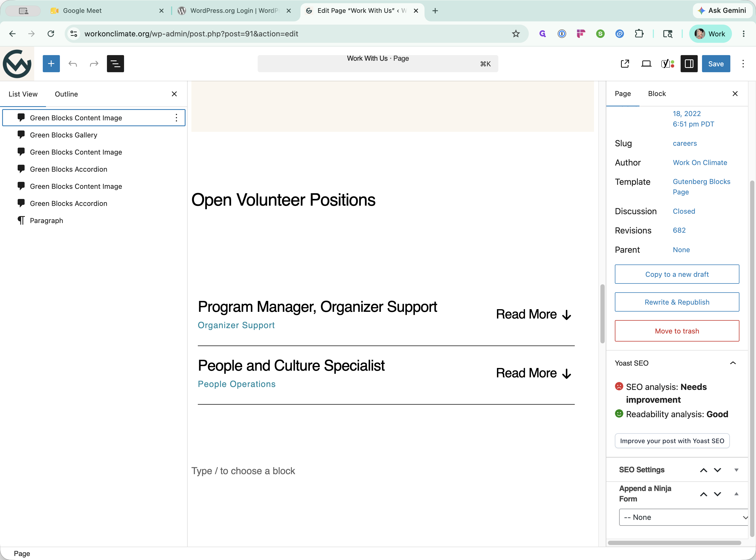756x560 pixels.
Task: Switch to the Outline tab
Action: pos(66,94)
